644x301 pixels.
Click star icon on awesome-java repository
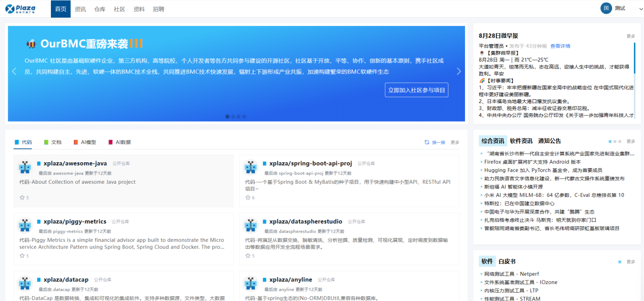(22, 198)
